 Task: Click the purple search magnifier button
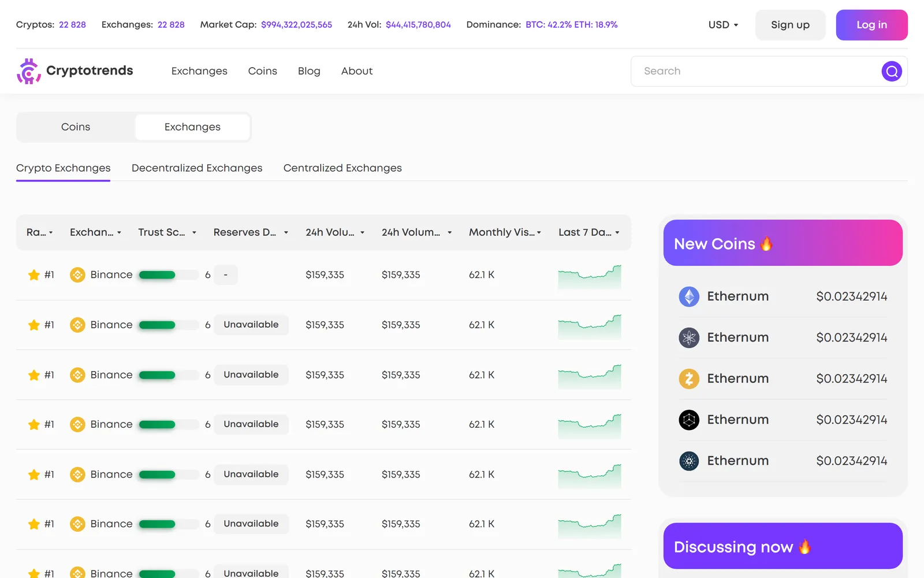point(892,71)
